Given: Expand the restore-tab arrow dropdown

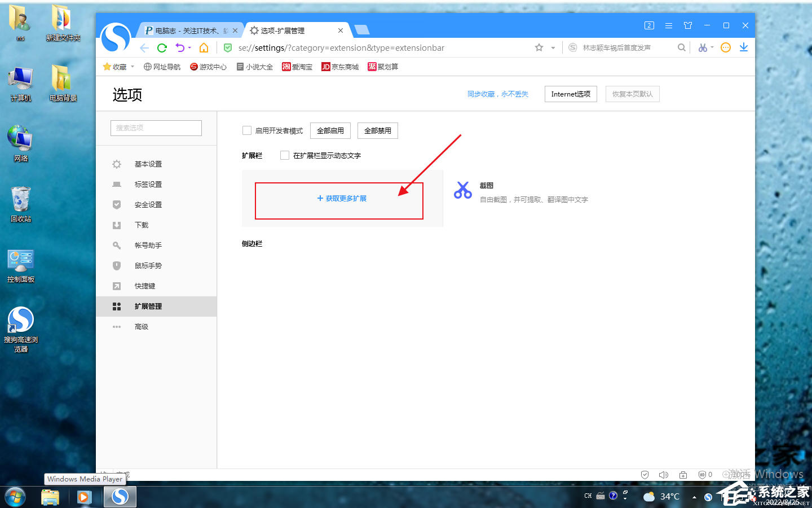Looking at the screenshot, I should pos(190,48).
